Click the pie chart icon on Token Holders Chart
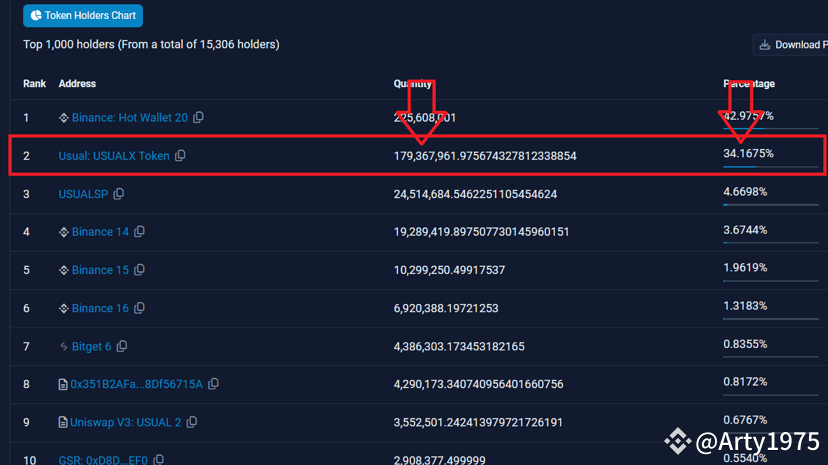Screen dimensions: 828x465 tap(36, 15)
